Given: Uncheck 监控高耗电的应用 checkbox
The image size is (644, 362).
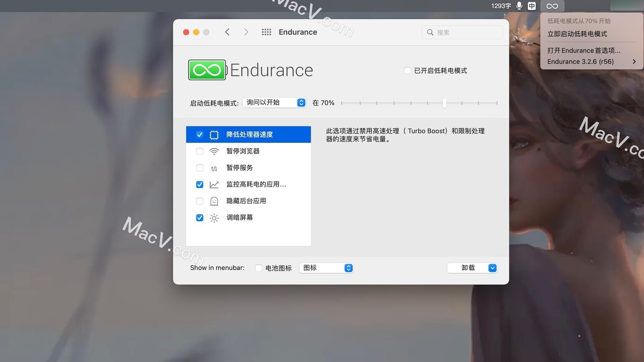Looking at the screenshot, I should coord(200,184).
